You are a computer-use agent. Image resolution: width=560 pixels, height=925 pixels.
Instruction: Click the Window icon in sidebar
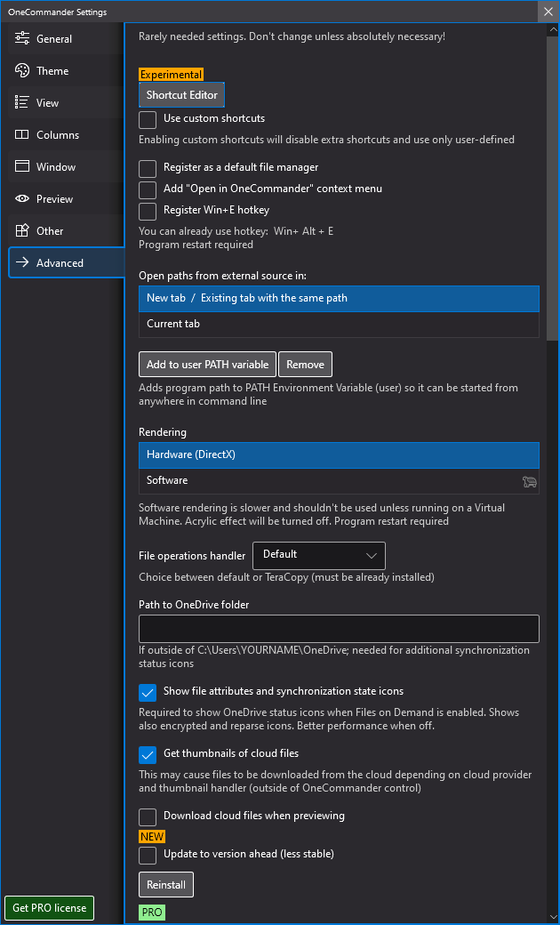click(x=22, y=167)
